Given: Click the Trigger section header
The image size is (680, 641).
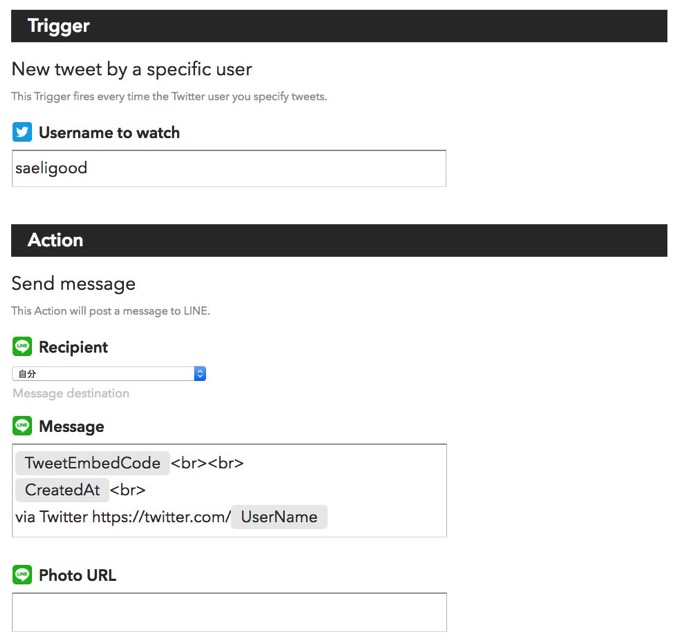Looking at the screenshot, I should pos(339,26).
